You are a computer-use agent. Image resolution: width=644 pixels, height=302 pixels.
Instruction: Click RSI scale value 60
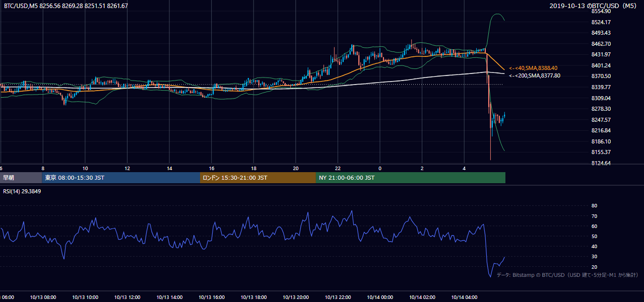coord(595,226)
